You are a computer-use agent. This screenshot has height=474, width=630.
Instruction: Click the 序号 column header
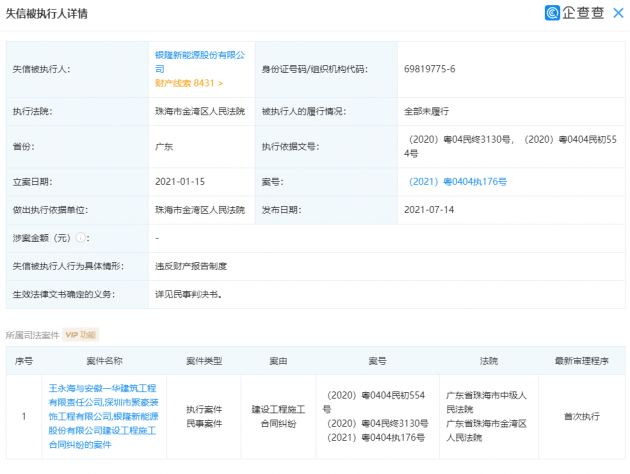(24, 361)
